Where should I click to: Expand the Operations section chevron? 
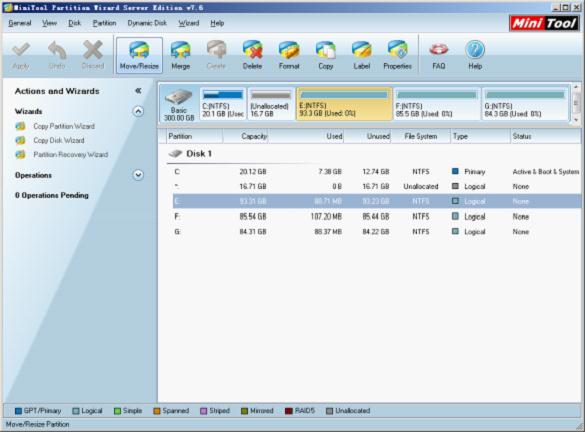(x=138, y=175)
